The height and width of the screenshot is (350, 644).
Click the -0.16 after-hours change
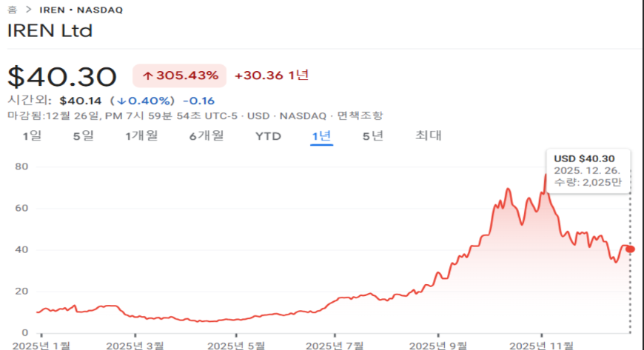point(199,101)
